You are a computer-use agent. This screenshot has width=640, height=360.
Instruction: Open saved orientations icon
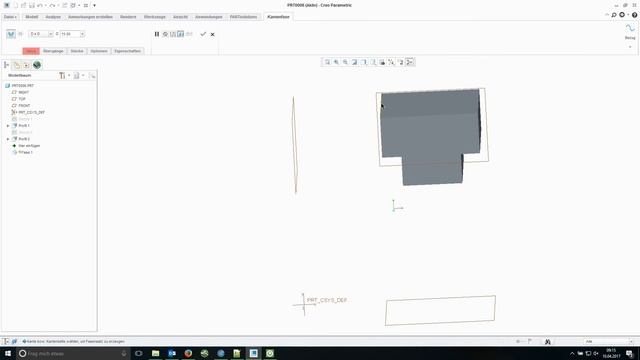[x=373, y=62]
